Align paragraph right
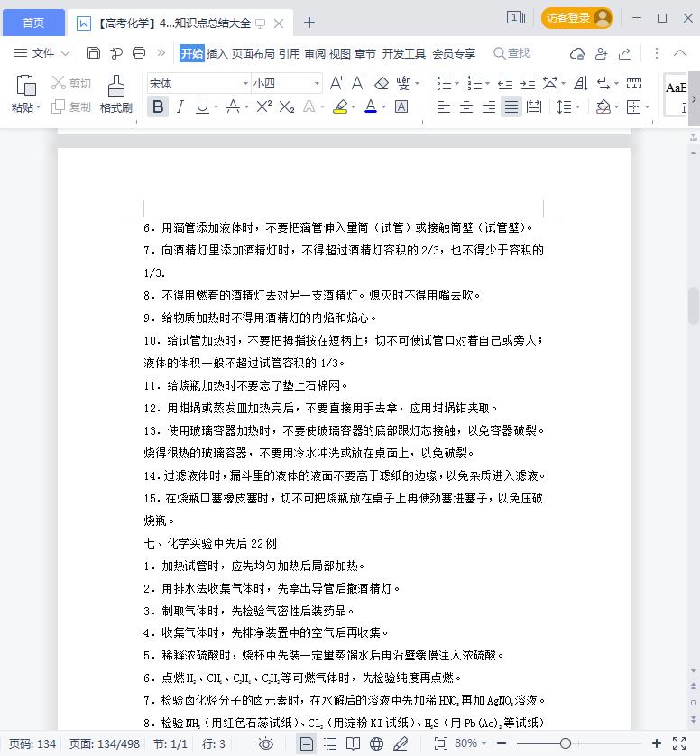700x756 pixels. [x=489, y=106]
